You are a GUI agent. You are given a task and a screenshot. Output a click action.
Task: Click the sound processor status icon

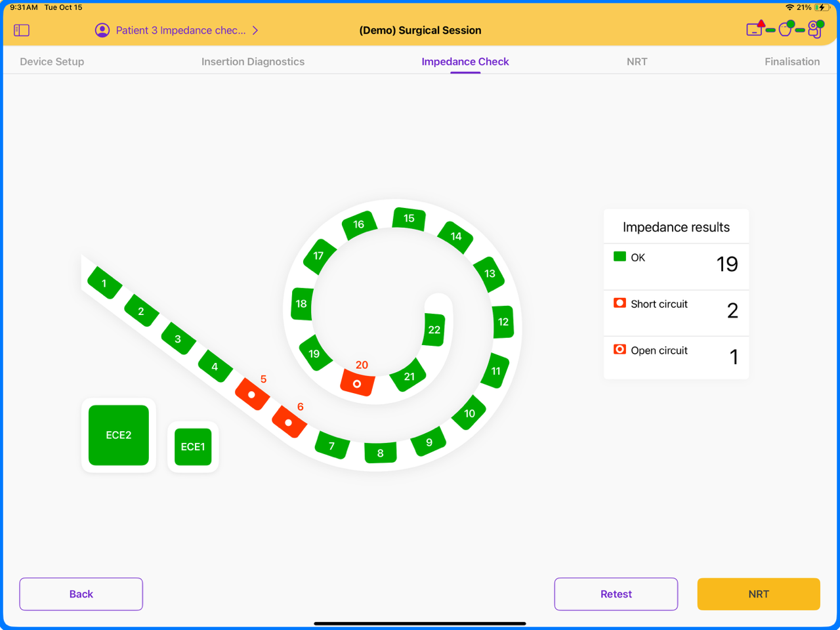click(x=814, y=30)
